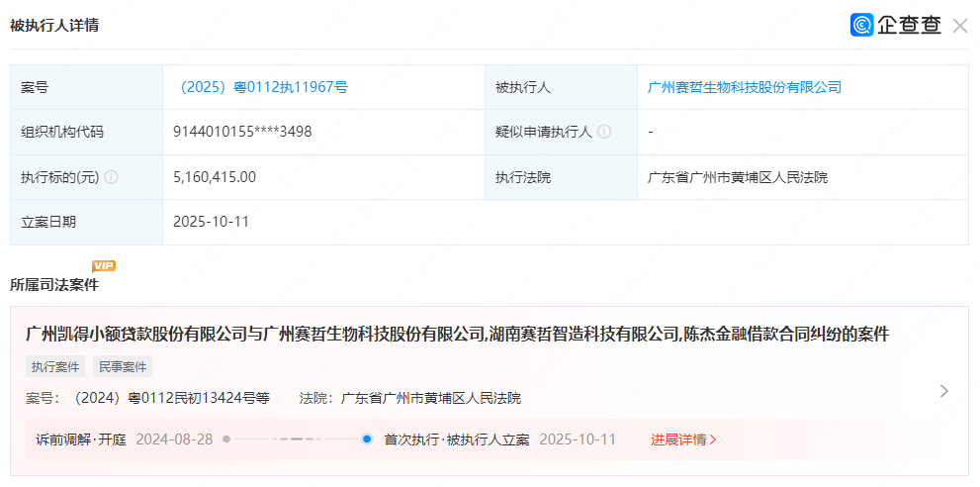This screenshot has height=487, width=980.
Task: Click the execution amount 5,160,415.00
Action: [x=215, y=177]
